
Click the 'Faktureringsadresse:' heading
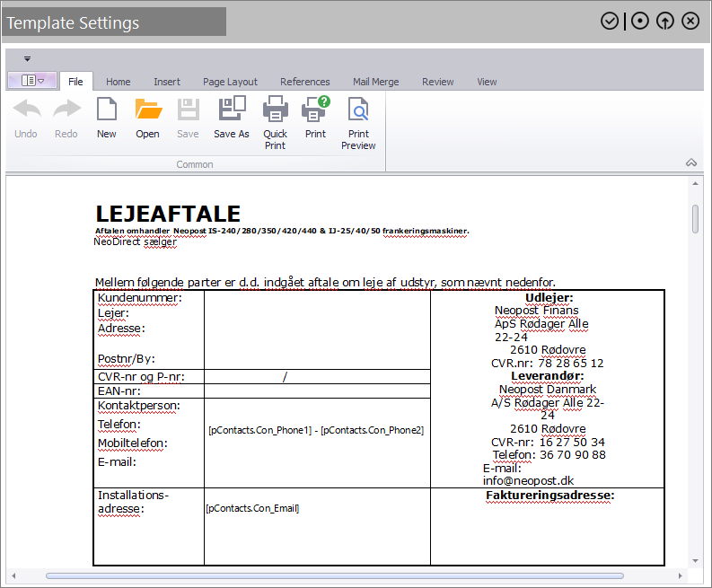549,496
